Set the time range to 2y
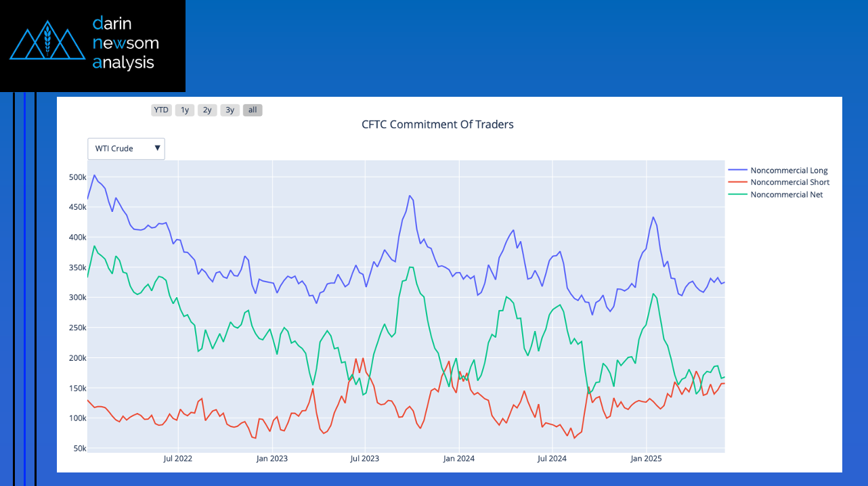Screen dimensions: 868x486 click(207, 110)
